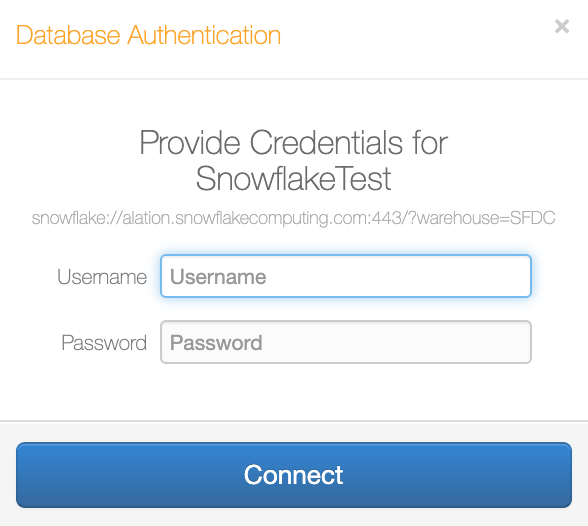Screen dimensions: 588x526
Task: Click the word Authentication in orange title
Action: coord(204,35)
